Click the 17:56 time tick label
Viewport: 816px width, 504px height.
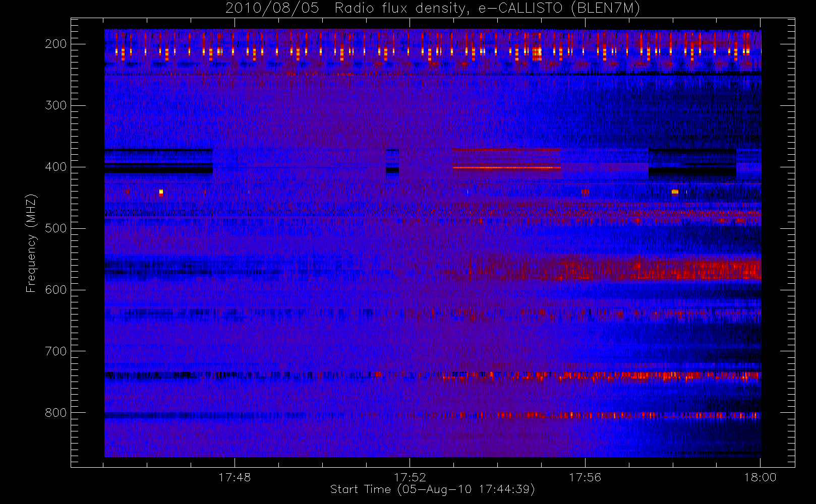(585, 477)
